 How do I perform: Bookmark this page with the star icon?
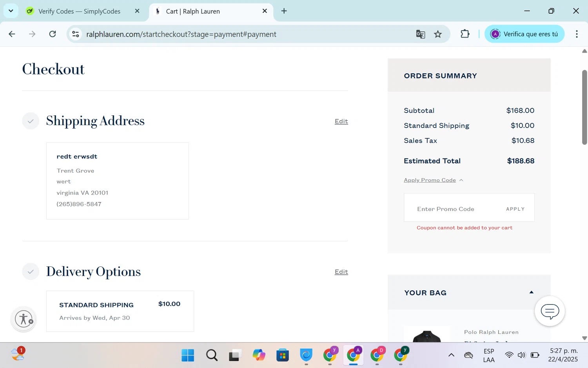(438, 34)
